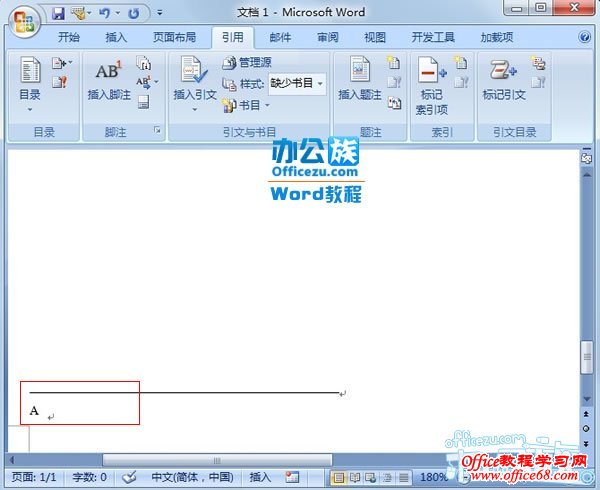Open the 开发工具 tab
600x490 pixels.
pyautogui.click(x=433, y=37)
